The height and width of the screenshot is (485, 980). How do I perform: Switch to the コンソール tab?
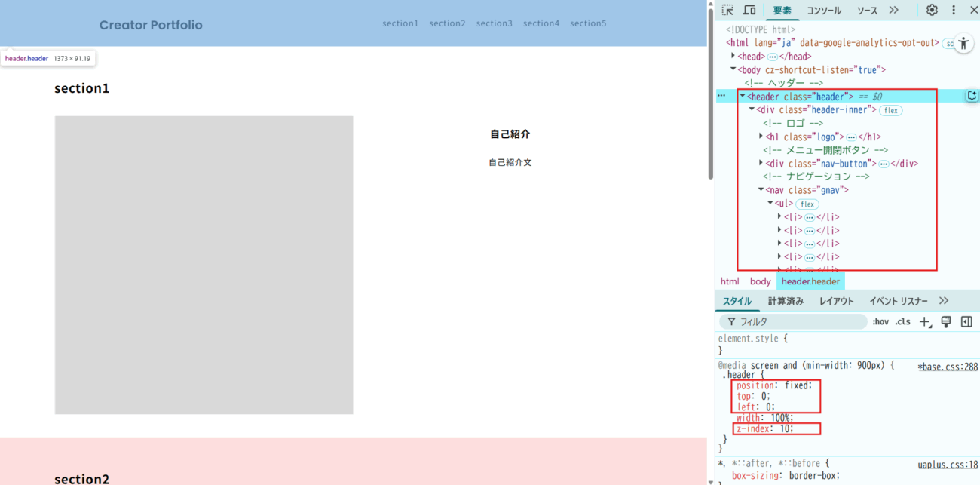(x=823, y=11)
